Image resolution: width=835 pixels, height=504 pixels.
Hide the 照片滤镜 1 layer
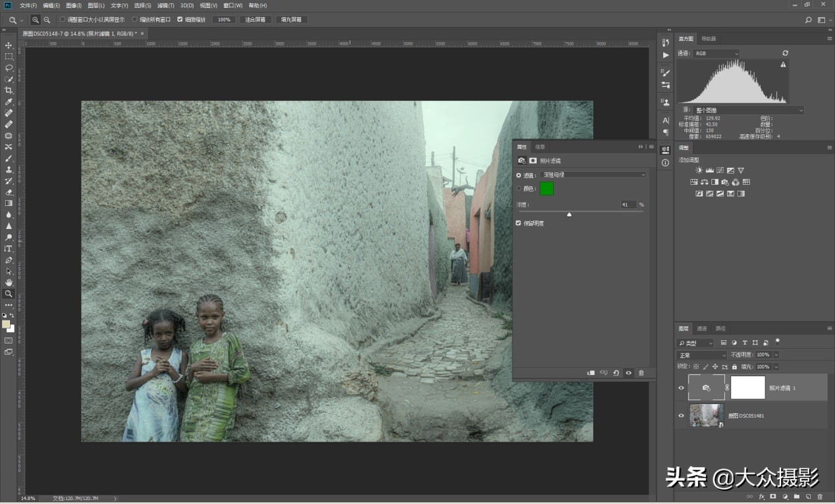click(681, 388)
